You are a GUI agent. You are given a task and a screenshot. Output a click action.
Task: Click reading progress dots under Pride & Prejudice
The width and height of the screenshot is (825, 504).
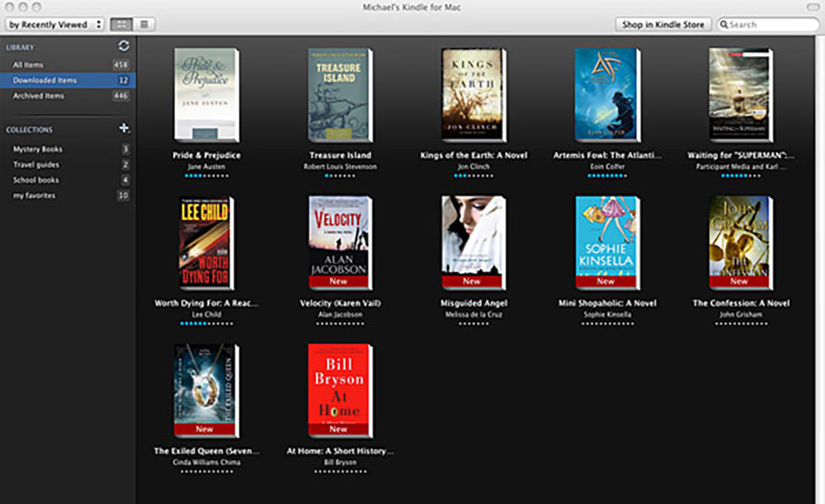coord(207,176)
